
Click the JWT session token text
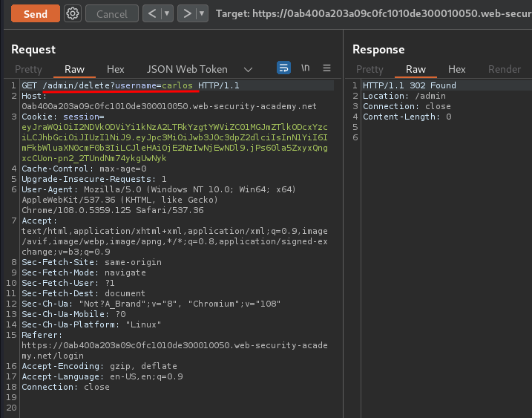click(x=174, y=143)
